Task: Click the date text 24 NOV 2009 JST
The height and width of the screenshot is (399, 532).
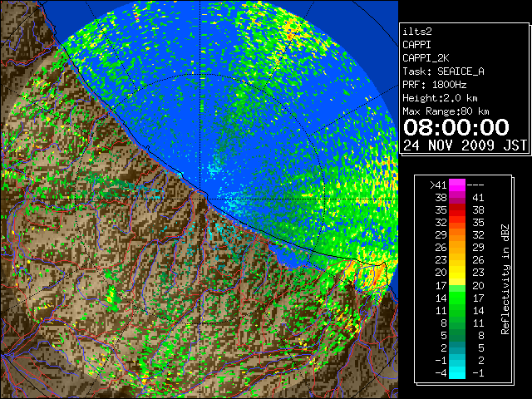Action: 465,145
